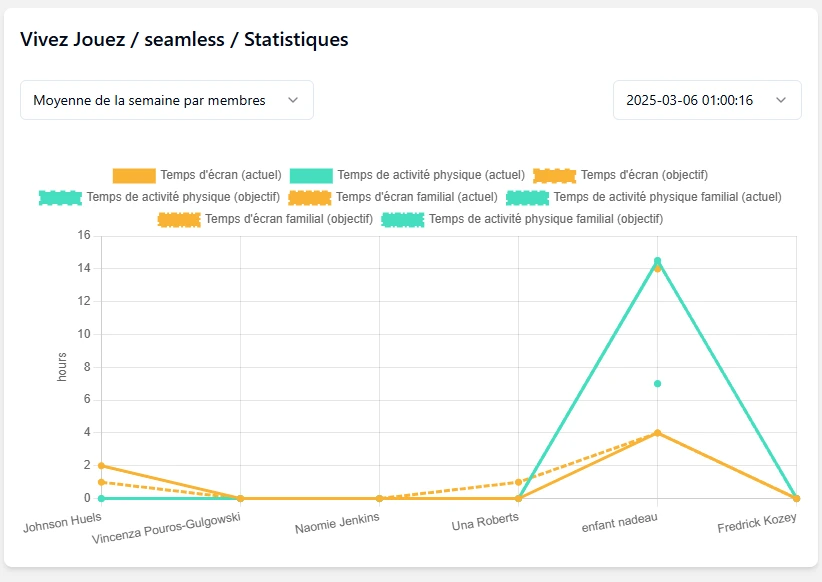Click the 'Fredrick Kozey' axis label
The image size is (822, 582).
coord(757,523)
